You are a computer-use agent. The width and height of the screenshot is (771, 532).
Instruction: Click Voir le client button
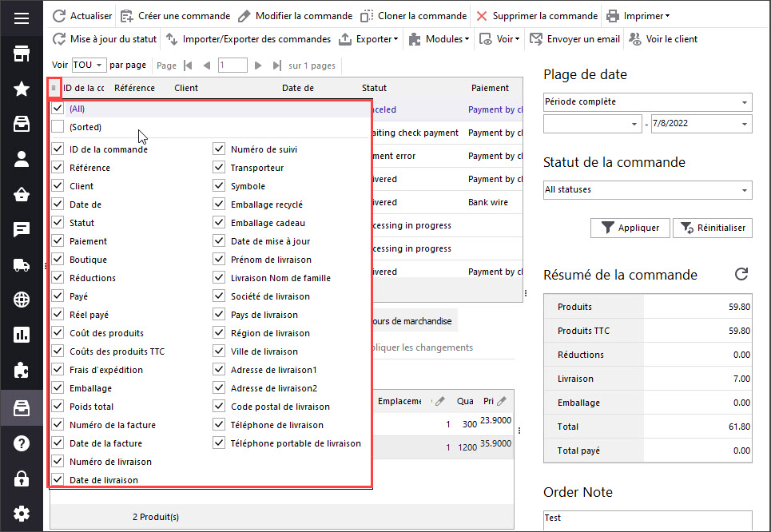(x=663, y=39)
